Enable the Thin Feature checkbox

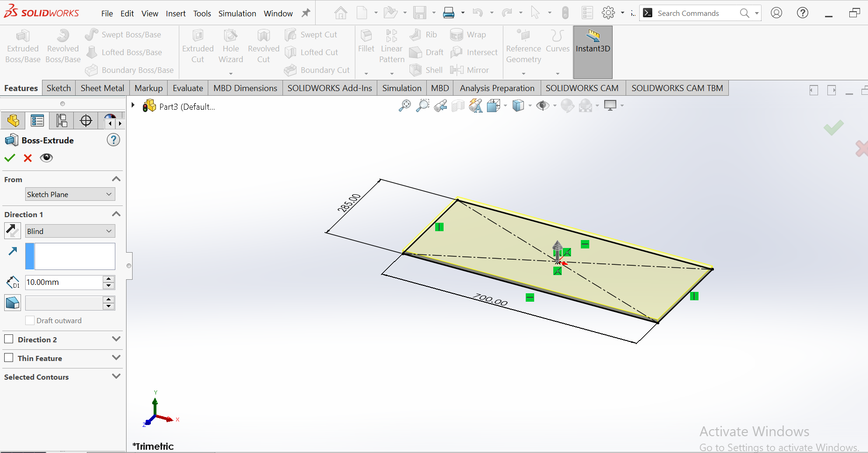click(9, 358)
